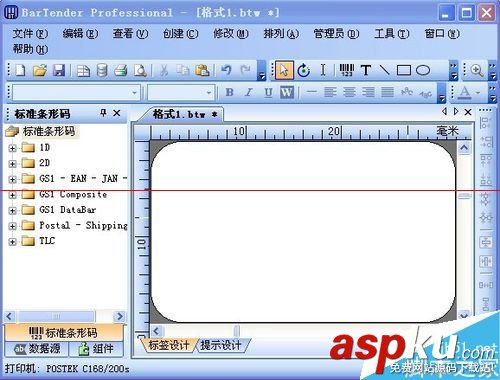The image size is (500, 380).
Task: Select the rectangle drawing tool
Action: click(x=404, y=70)
